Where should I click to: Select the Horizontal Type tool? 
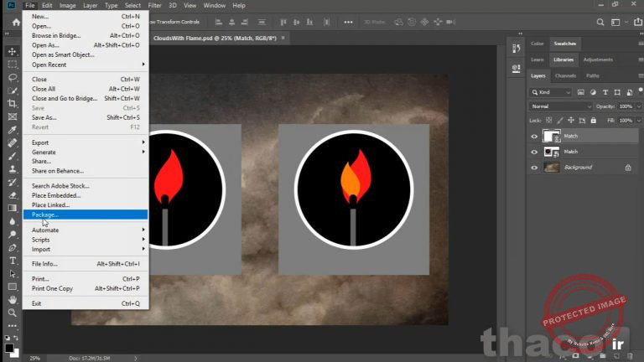tap(12, 261)
